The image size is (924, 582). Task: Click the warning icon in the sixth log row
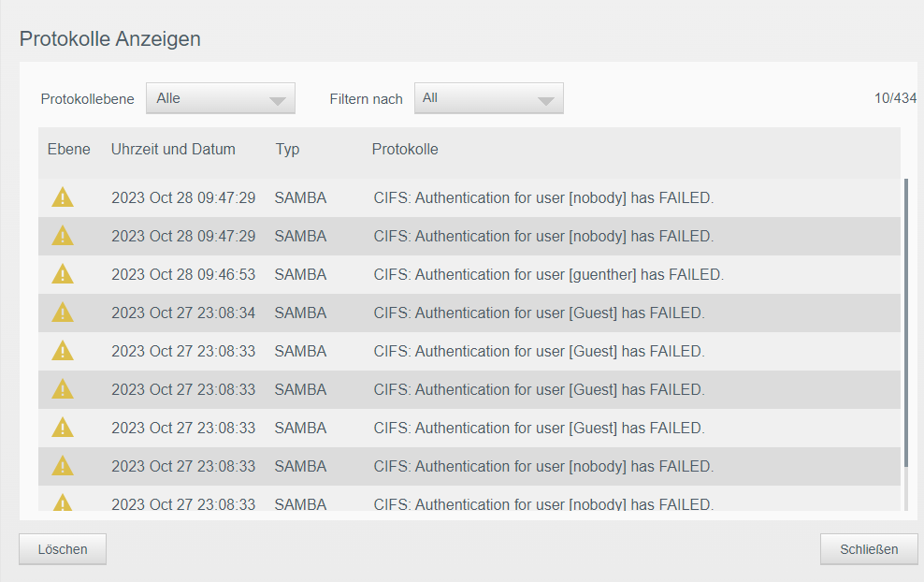click(62, 389)
